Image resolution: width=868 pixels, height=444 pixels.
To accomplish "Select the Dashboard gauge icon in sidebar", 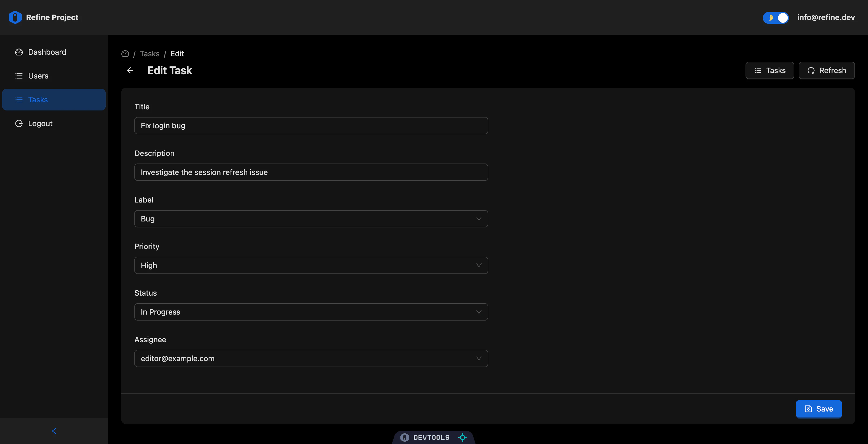I will click(19, 52).
